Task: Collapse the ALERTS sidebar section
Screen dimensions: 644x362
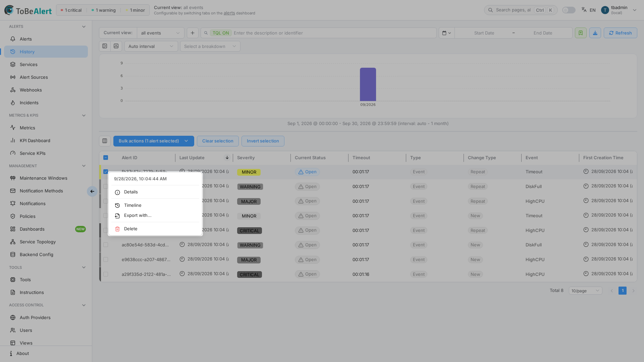Action: pyautogui.click(x=84, y=27)
